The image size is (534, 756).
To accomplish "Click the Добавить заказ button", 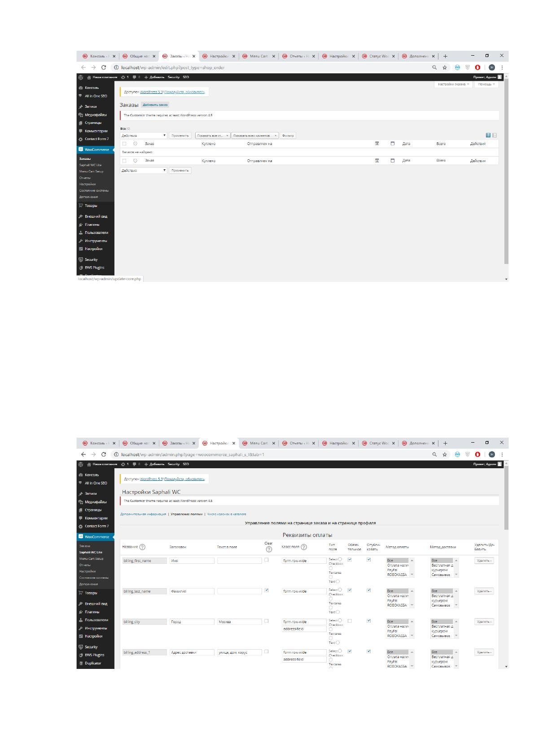I will pos(155,105).
